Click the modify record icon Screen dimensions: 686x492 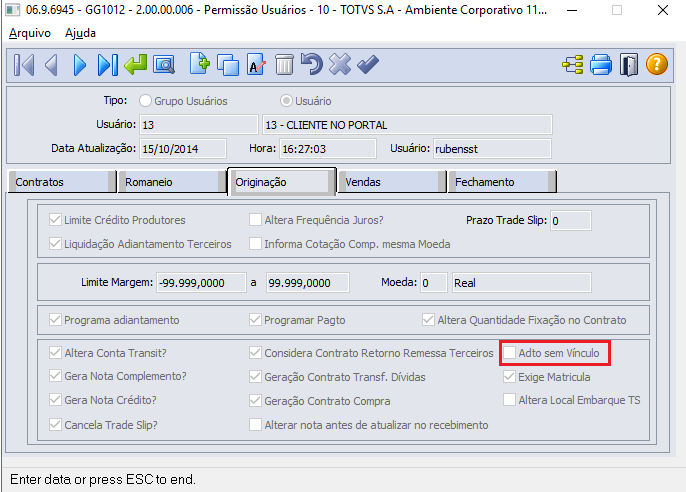pos(256,65)
